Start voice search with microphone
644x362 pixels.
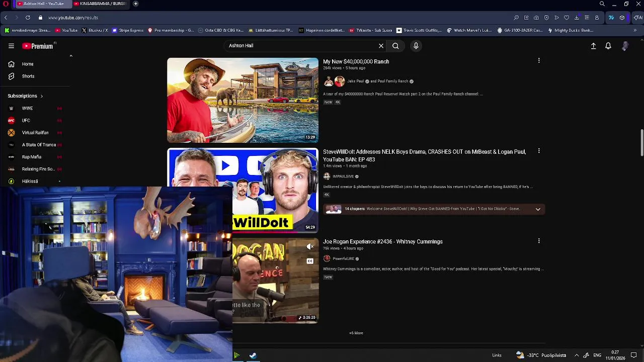tap(416, 46)
